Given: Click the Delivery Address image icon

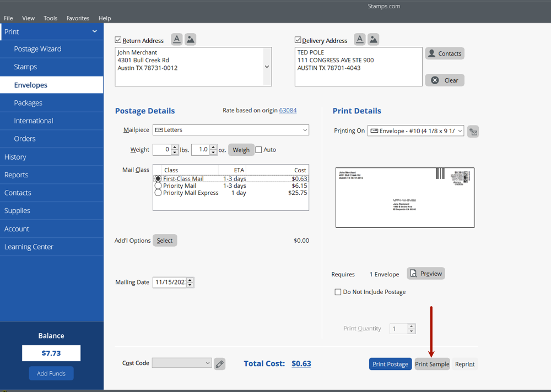Looking at the screenshot, I should coord(373,40).
